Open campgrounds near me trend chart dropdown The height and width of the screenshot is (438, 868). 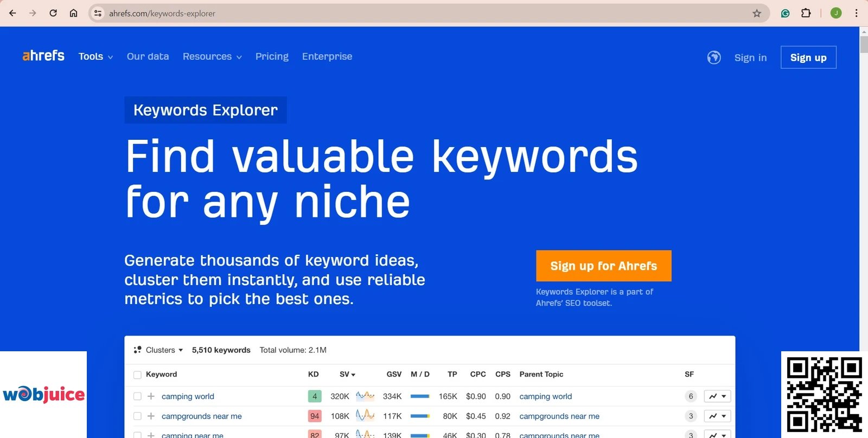(x=717, y=416)
